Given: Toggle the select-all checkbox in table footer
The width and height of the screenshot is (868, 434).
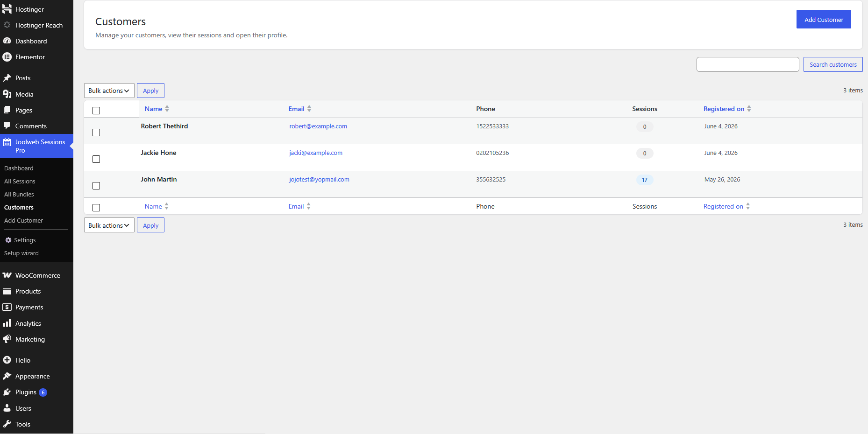Looking at the screenshot, I should (96, 208).
